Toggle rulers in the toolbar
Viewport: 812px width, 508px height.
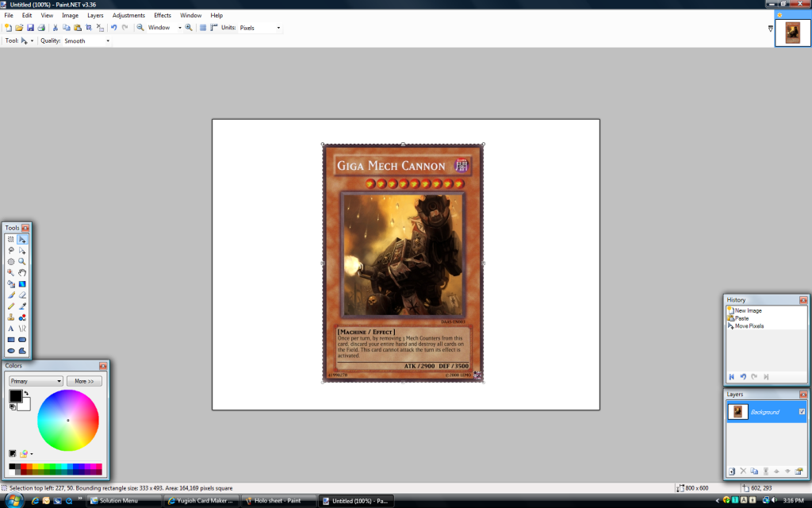coord(213,28)
